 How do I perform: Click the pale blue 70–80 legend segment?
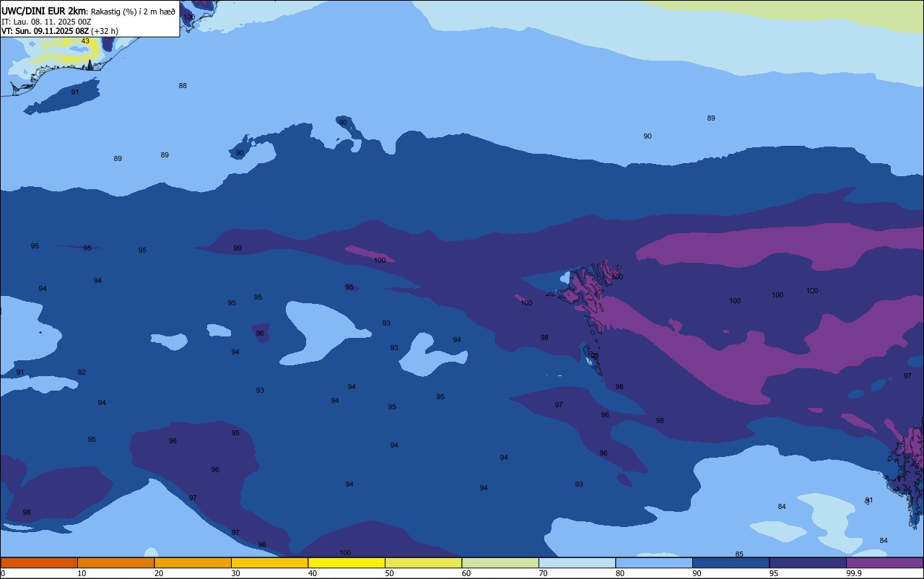coord(577,562)
